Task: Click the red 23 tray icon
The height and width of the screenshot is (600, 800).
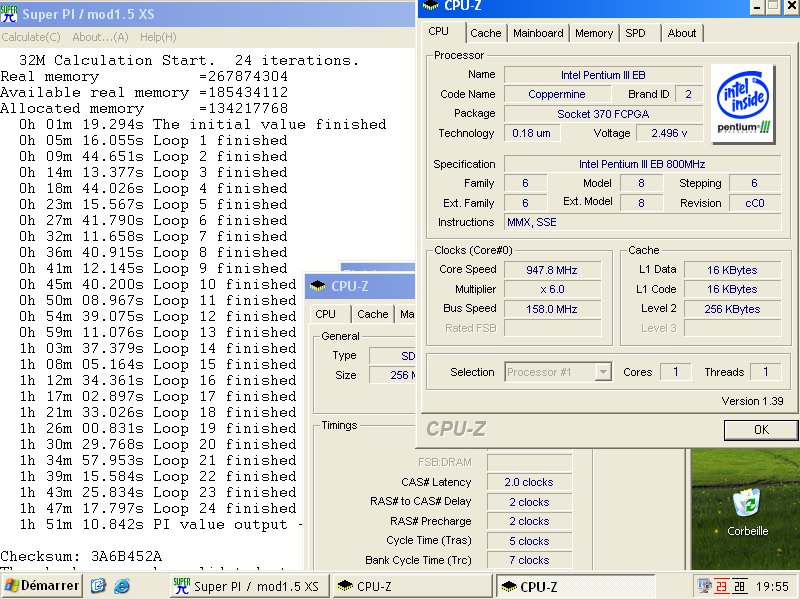Action: pyautogui.click(x=721, y=587)
